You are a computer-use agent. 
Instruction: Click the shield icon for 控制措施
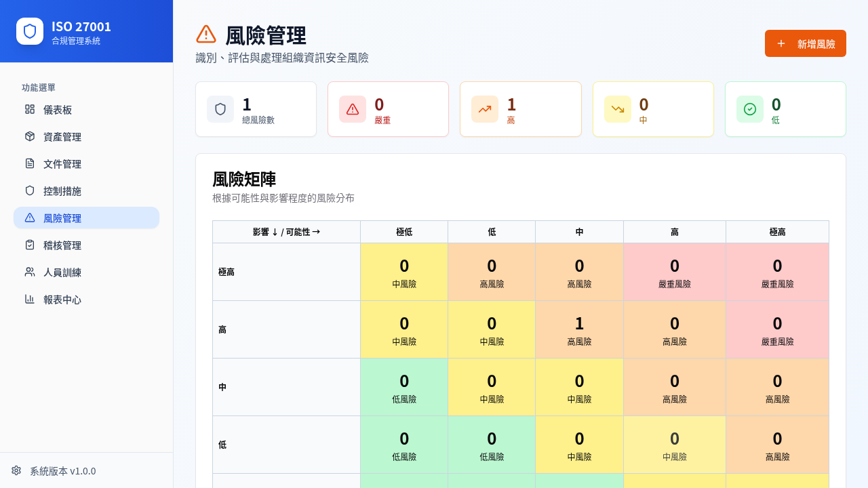coord(30,190)
